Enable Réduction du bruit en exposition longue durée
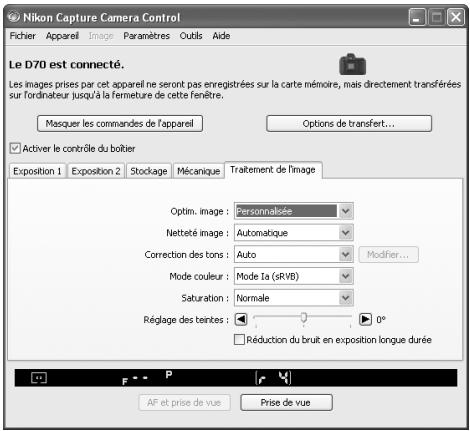 point(239,340)
